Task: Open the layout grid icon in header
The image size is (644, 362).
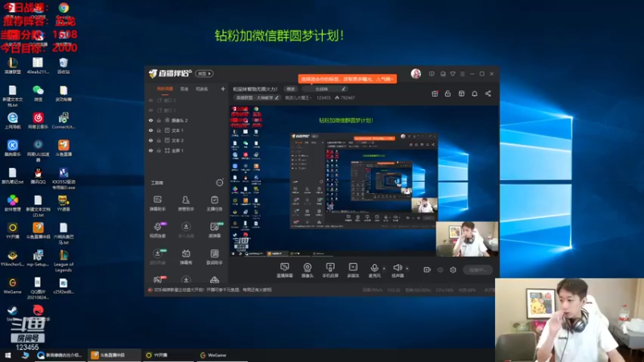Action: click(461, 93)
